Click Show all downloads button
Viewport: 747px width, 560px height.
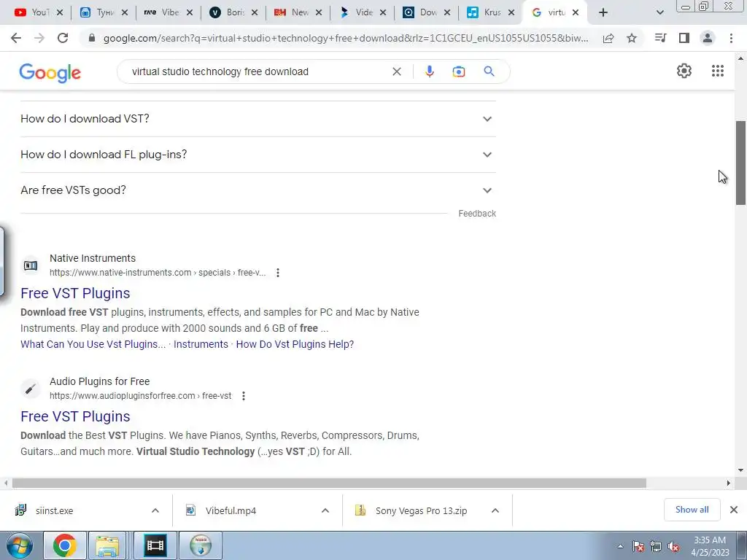pyautogui.click(x=692, y=510)
